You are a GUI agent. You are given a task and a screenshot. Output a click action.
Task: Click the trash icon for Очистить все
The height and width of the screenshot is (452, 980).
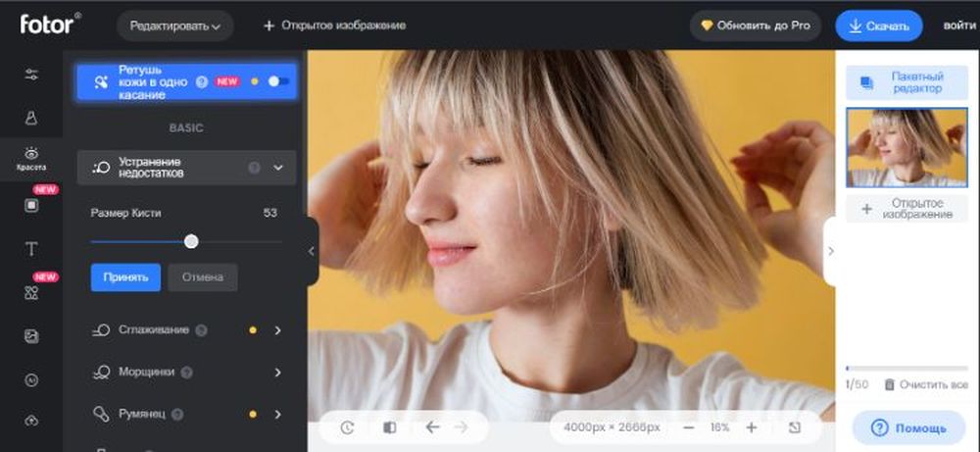pyautogui.click(x=890, y=384)
